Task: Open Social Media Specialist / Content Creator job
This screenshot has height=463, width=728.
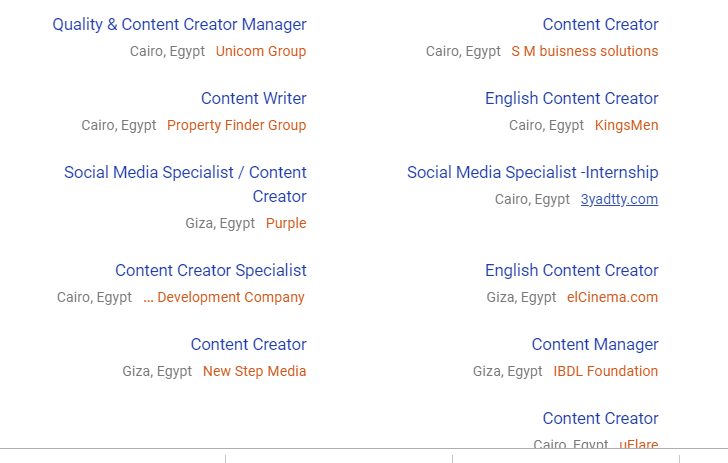Action: (185, 173)
